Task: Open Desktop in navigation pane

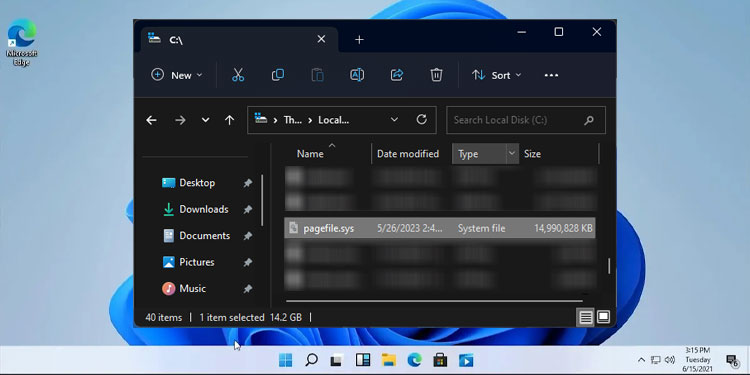Action: coord(197,183)
